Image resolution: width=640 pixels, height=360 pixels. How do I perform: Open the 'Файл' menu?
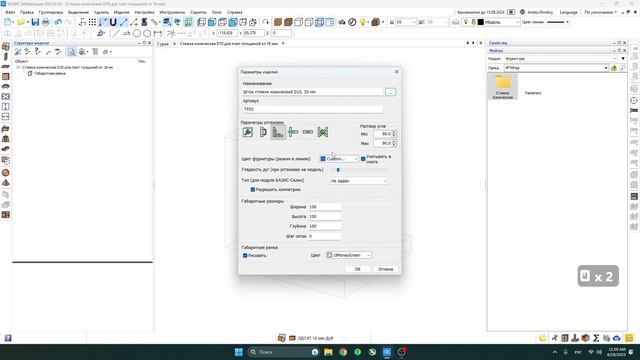point(10,12)
